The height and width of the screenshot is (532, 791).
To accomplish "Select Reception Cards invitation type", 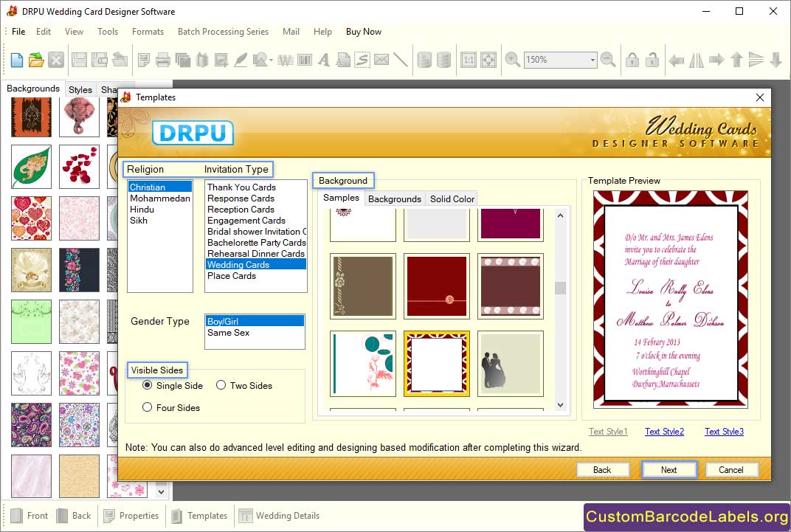I will (256, 210).
